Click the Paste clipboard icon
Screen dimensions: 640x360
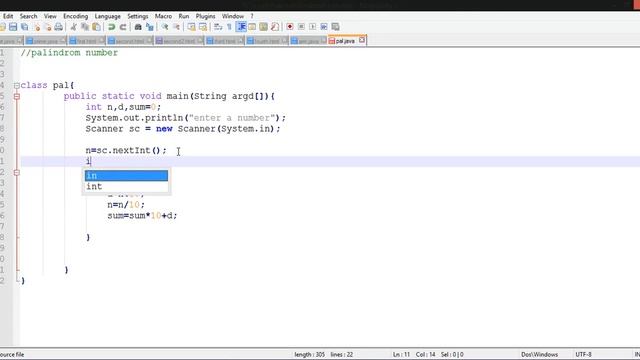96,27
